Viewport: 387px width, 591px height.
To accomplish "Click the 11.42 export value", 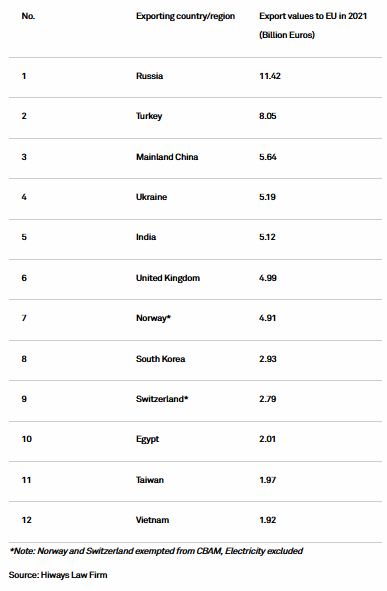I will click(270, 76).
